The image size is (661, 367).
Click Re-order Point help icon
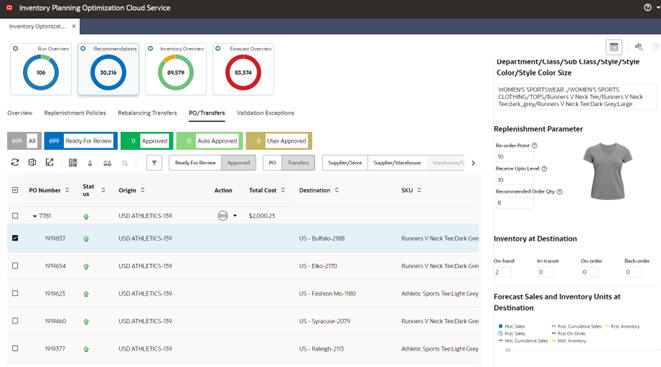point(535,145)
